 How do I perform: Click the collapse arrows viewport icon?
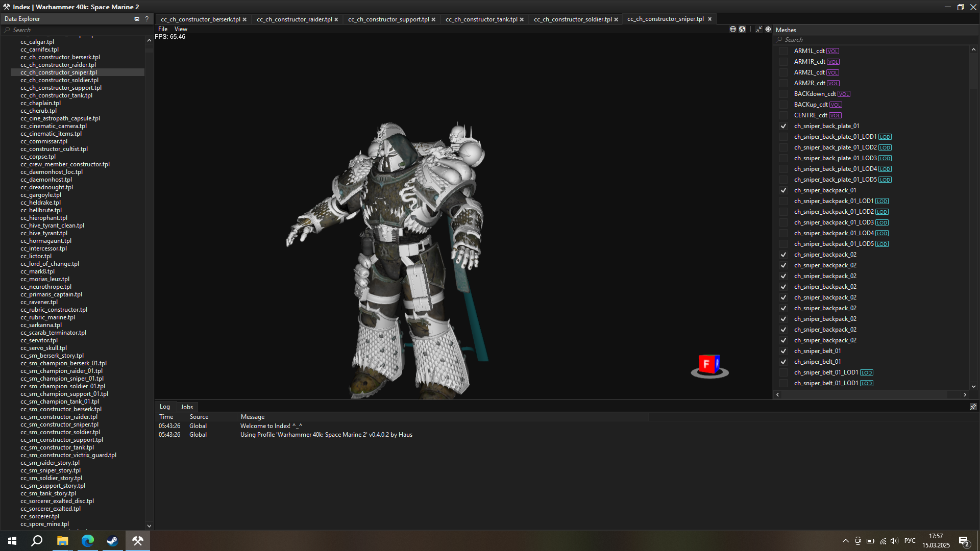coord(759,29)
